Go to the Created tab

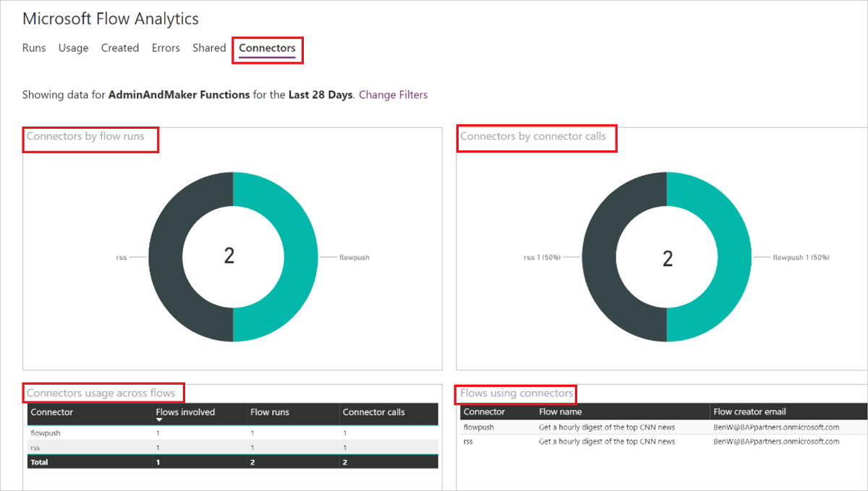(x=119, y=48)
